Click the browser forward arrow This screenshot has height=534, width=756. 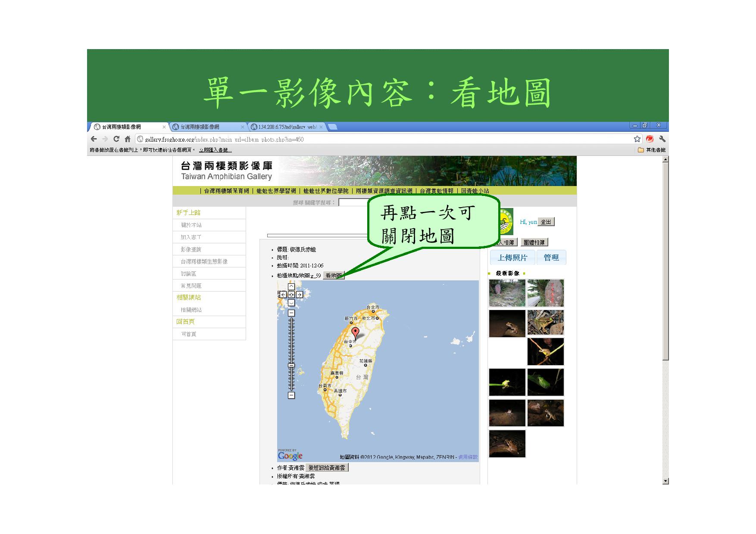[105, 139]
